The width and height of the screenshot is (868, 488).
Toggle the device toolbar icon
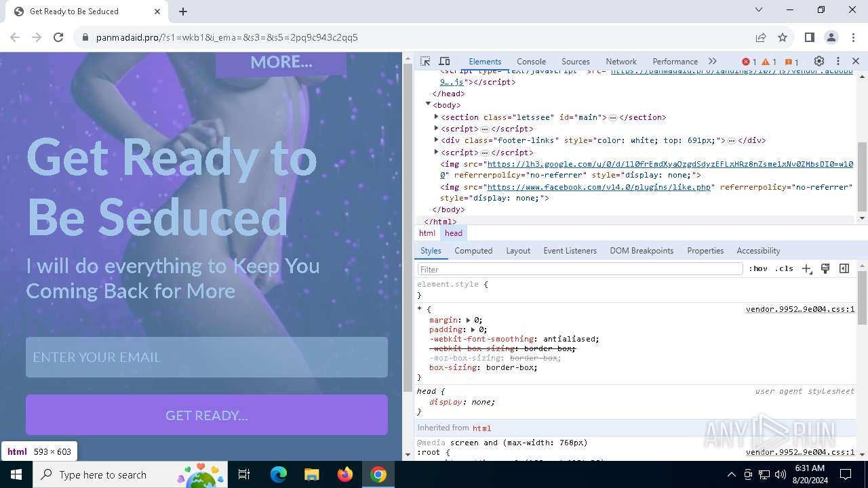click(x=445, y=61)
